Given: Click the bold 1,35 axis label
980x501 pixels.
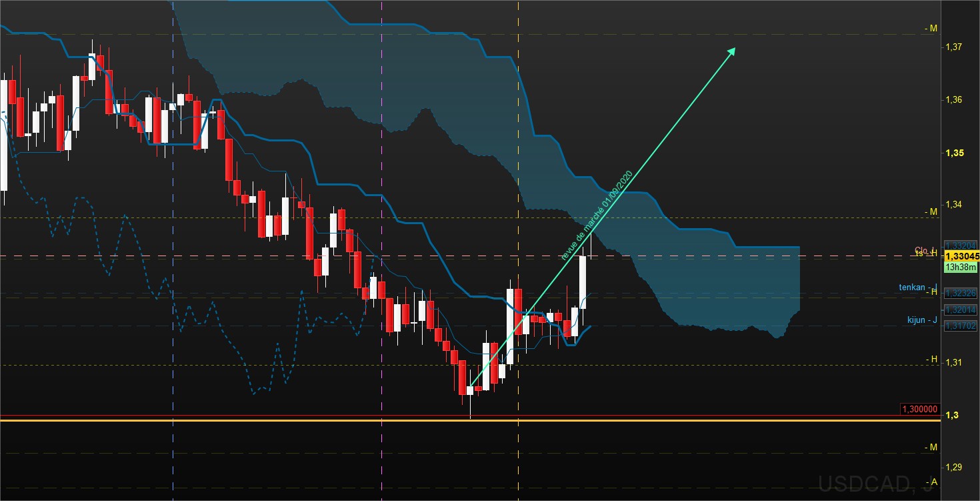Looking at the screenshot, I should [x=953, y=153].
